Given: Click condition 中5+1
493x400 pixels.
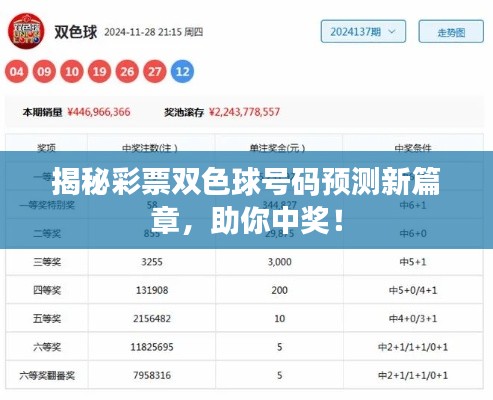Looking at the screenshot, I should click(x=413, y=262).
